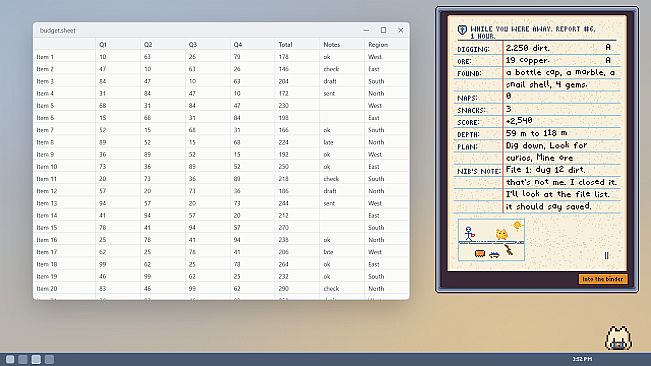Click the pause marks on the report
The width and height of the screenshot is (651, 366).
[x=606, y=256]
